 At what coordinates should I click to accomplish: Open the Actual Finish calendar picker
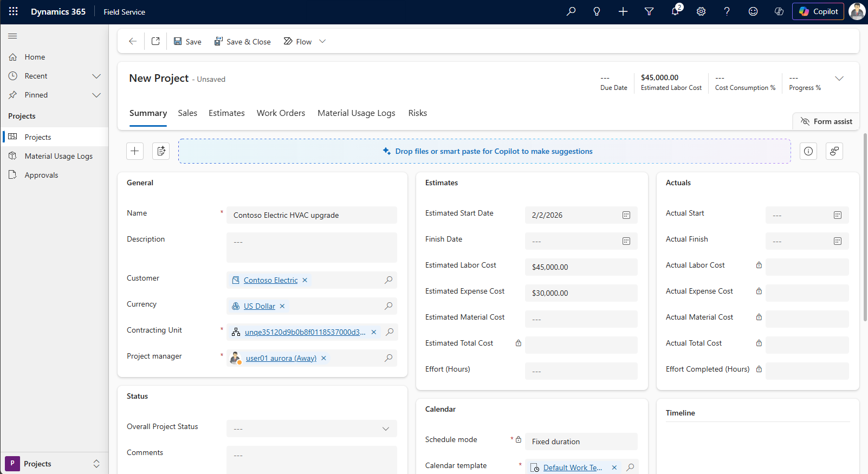[x=838, y=241]
